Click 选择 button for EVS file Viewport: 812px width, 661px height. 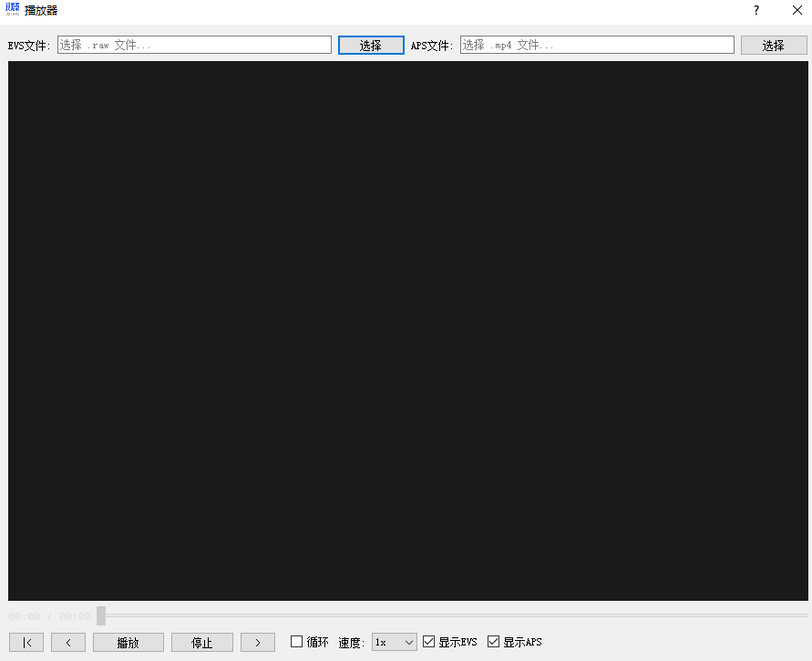pos(371,45)
